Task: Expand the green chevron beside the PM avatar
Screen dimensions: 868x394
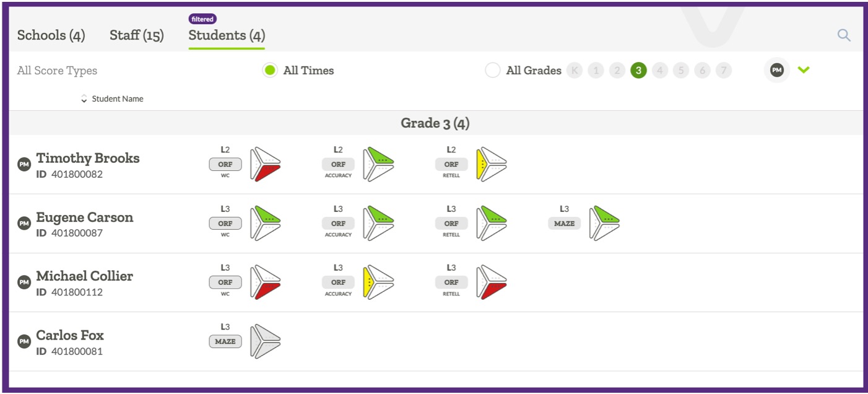Action: pos(804,70)
